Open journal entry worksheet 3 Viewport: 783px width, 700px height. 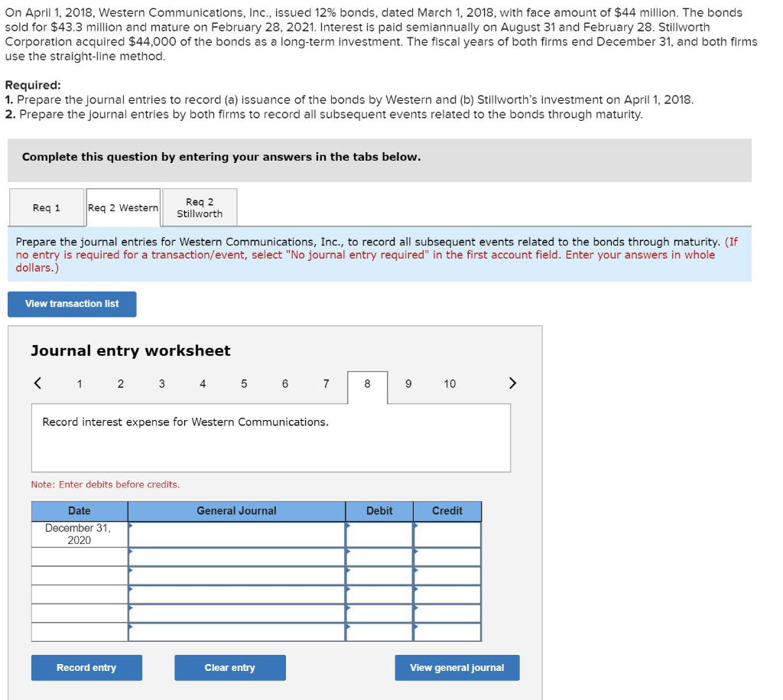pyautogui.click(x=162, y=384)
